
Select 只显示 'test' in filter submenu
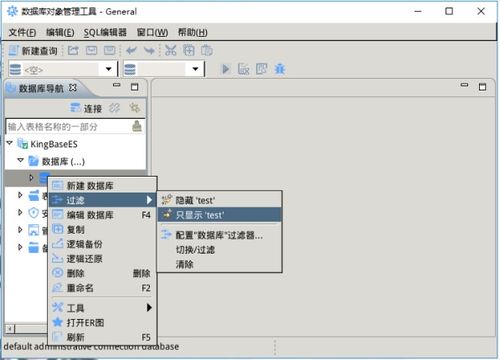tap(220, 215)
